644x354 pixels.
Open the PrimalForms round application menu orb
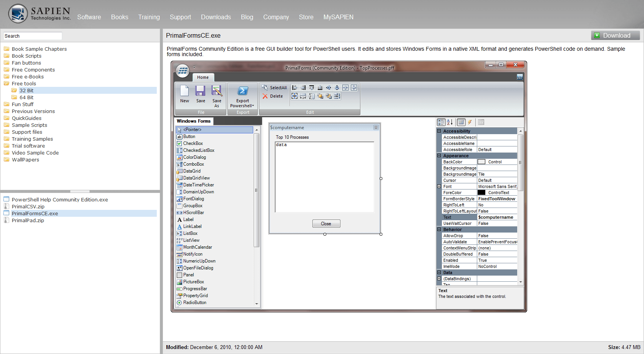tap(183, 71)
